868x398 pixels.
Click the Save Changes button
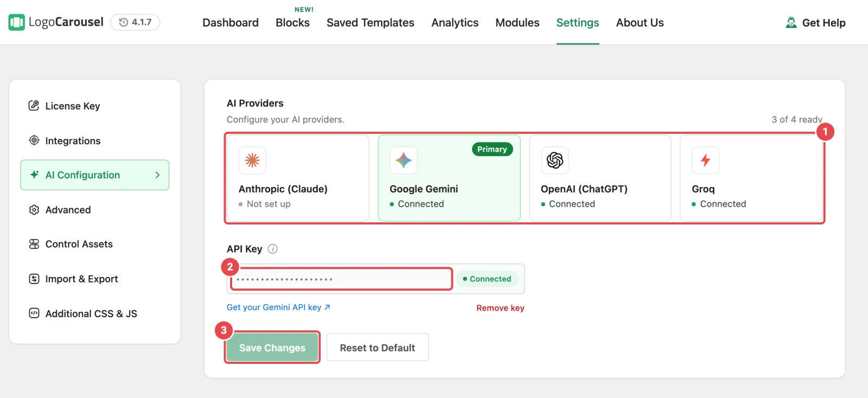pos(272,348)
